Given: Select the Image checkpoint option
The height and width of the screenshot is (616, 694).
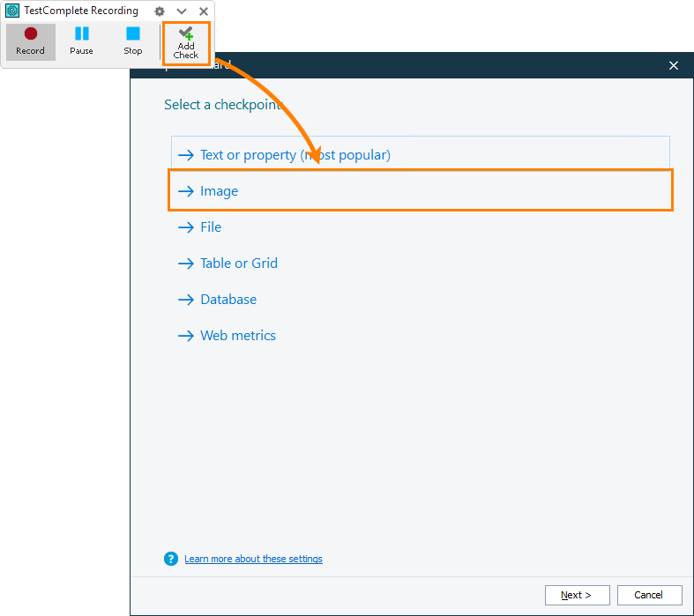Looking at the screenshot, I should click(421, 191).
